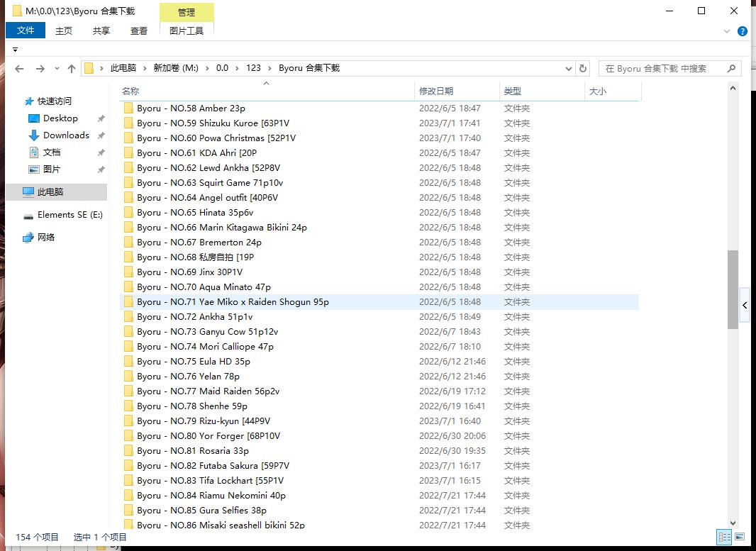Refresh the current folder view
The width and height of the screenshot is (756, 551).
[x=583, y=69]
